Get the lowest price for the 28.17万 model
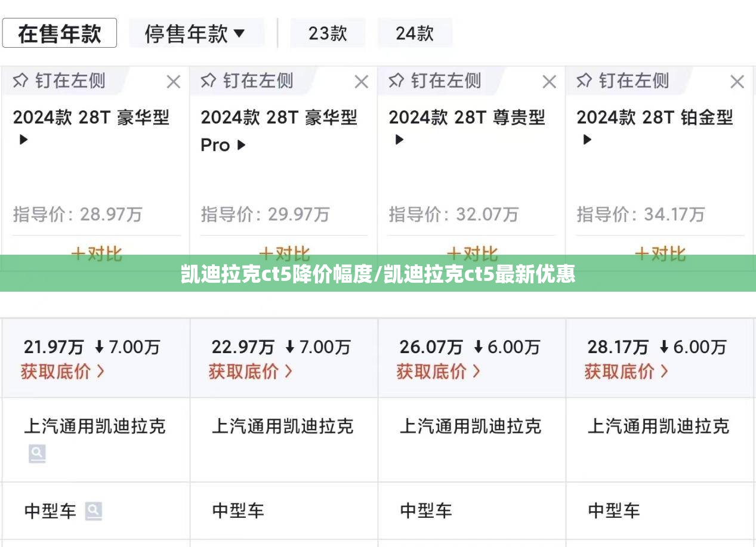The width and height of the screenshot is (756, 547). coord(627,372)
